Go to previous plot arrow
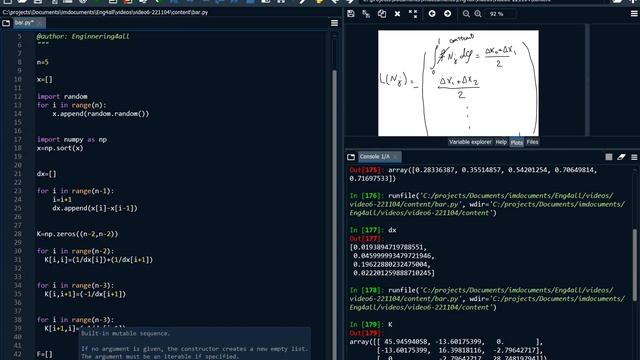This screenshot has height=360, width=640. [x=432, y=14]
